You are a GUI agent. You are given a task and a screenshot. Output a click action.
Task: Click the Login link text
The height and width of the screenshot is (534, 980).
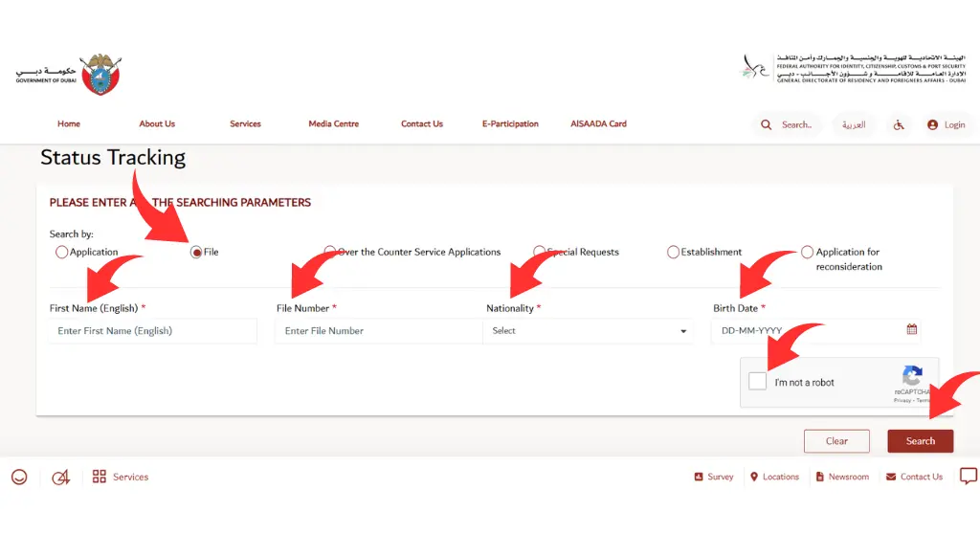[x=954, y=124]
